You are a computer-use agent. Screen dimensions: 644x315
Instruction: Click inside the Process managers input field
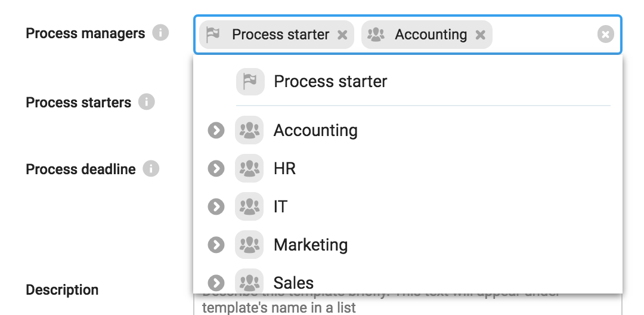[543, 35]
